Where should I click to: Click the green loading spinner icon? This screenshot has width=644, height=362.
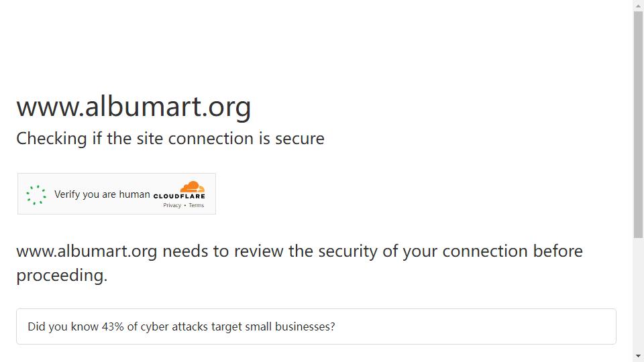[x=36, y=194]
